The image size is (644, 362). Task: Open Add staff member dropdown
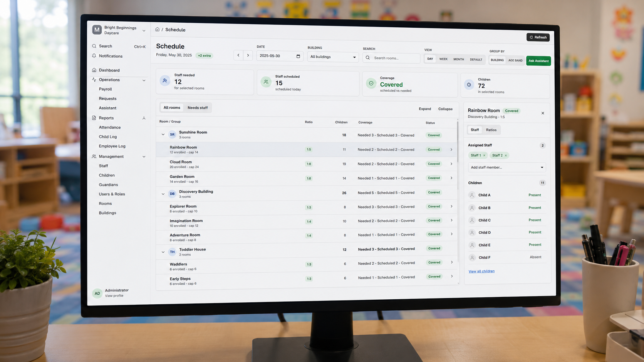507,167
